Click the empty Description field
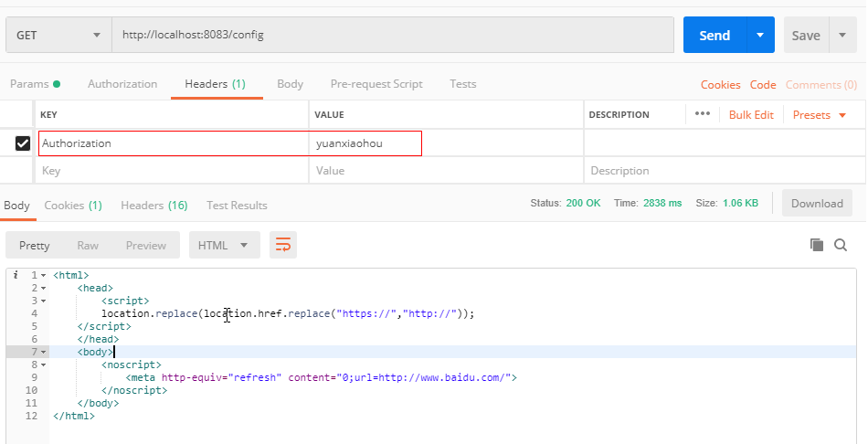 [725, 171]
